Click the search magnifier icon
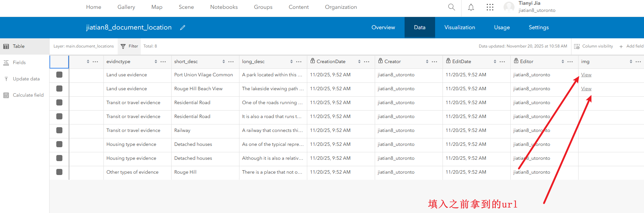 [451, 7]
